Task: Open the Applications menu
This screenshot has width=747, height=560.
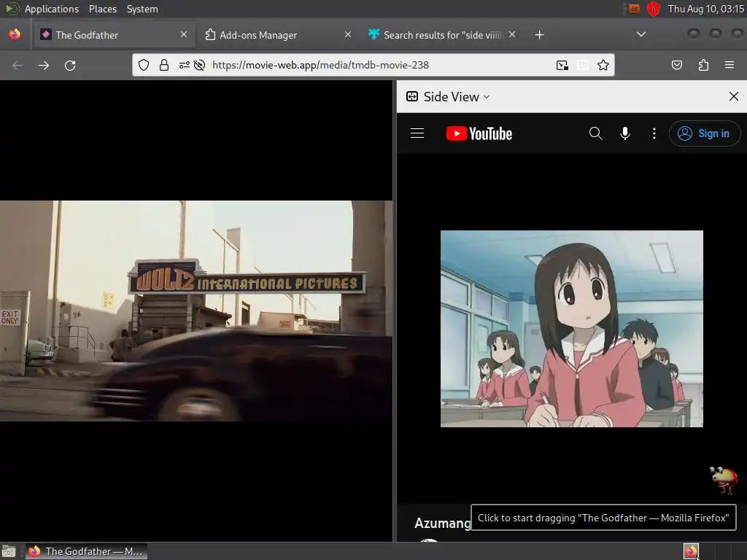Action: coord(52,9)
